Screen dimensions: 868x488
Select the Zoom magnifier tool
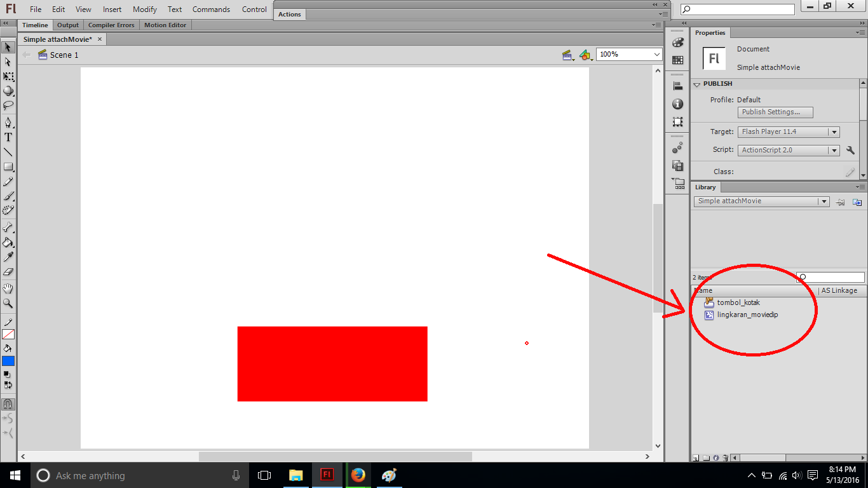pyautogui.click(x=8, y=304)
